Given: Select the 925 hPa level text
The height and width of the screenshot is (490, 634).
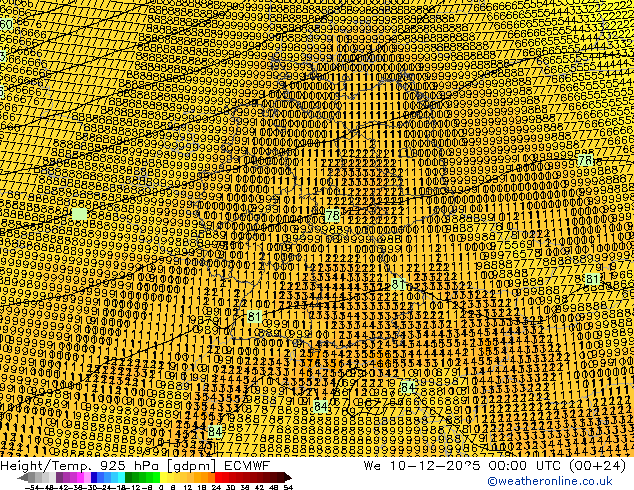Looking at the screenshot, I should click(125, 466).
